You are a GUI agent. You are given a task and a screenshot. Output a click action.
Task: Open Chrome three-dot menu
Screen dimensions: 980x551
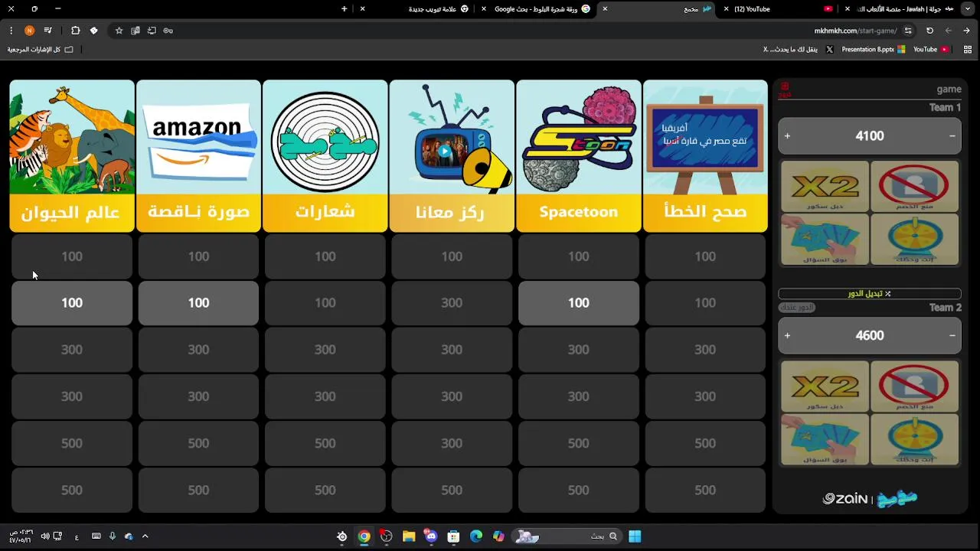pos(11,31)
